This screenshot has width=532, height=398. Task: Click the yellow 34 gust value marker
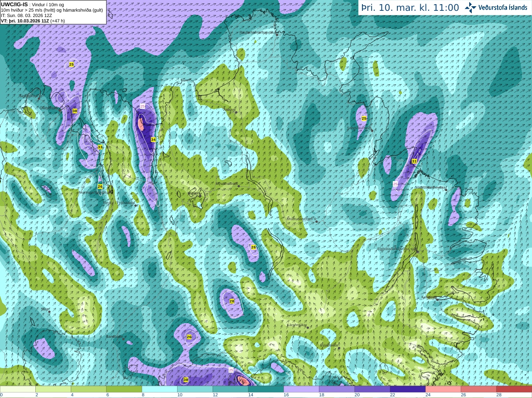point(153,140)
